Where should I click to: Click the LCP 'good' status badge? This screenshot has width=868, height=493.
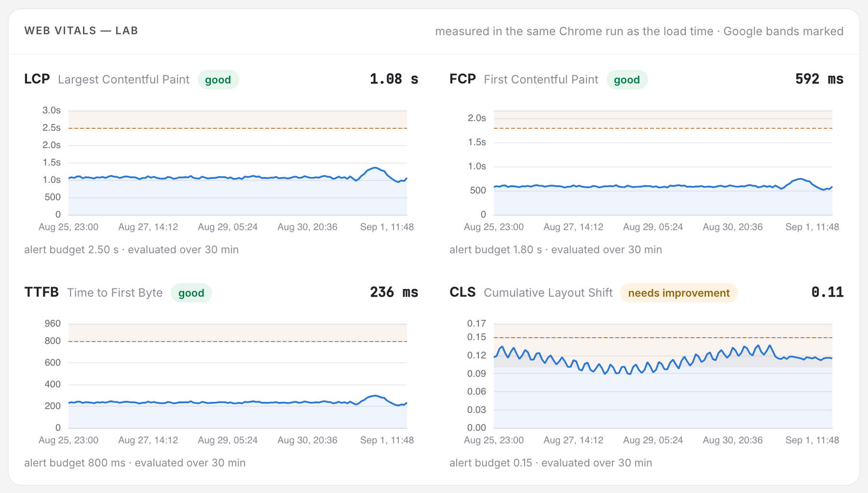[x=218, y=80]
